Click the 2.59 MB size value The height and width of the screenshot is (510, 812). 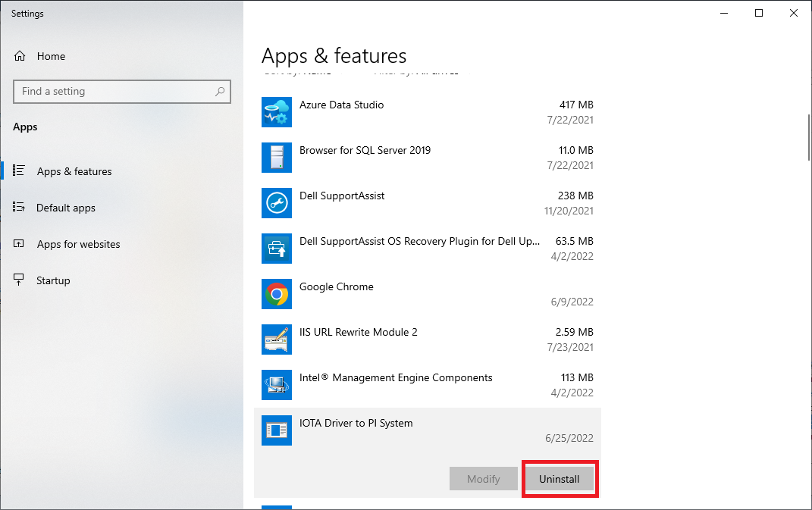[x=574, y=333]
